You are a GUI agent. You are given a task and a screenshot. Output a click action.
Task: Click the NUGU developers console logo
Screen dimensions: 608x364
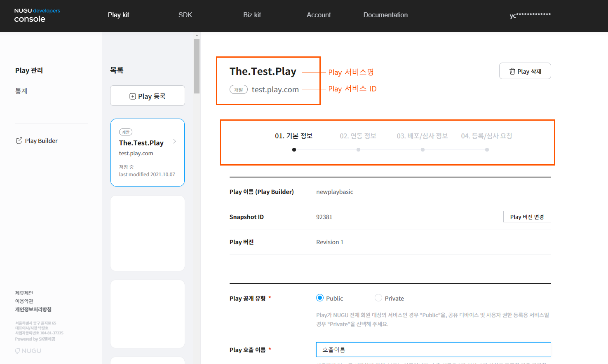coord(37,15)
